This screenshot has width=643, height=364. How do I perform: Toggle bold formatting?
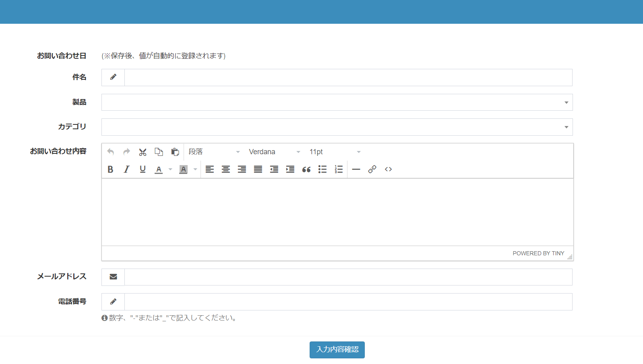[110, 170]
